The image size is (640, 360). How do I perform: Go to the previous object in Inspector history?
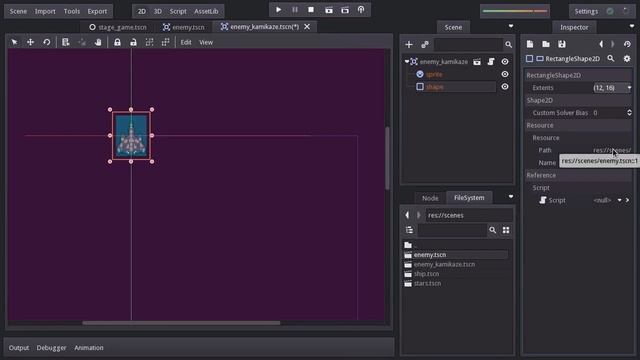pyautogui.click(x=601, y=44)
